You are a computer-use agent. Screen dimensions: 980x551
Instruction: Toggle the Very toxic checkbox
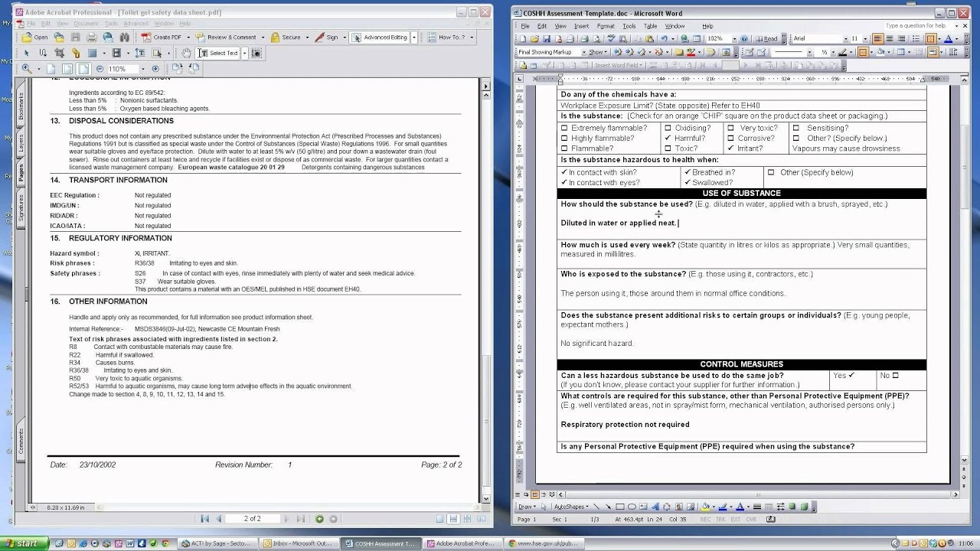click(730, 129)
